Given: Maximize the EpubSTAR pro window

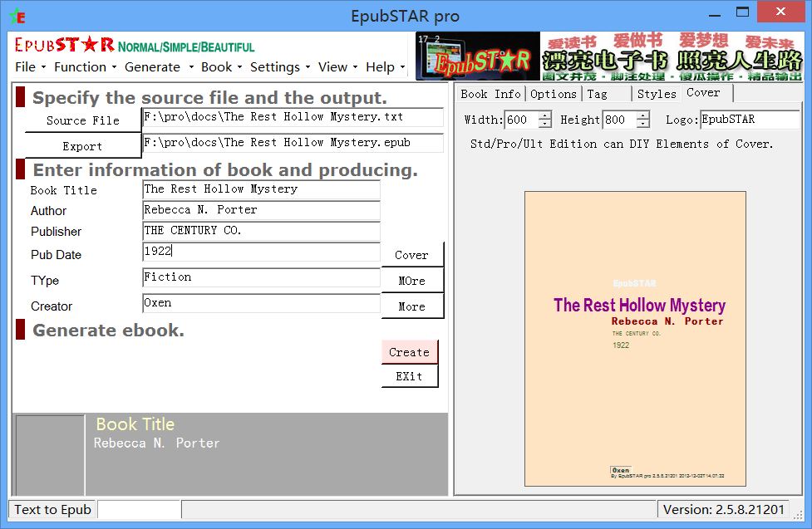Looking at the screenshot, I should (x=743, y=12).
